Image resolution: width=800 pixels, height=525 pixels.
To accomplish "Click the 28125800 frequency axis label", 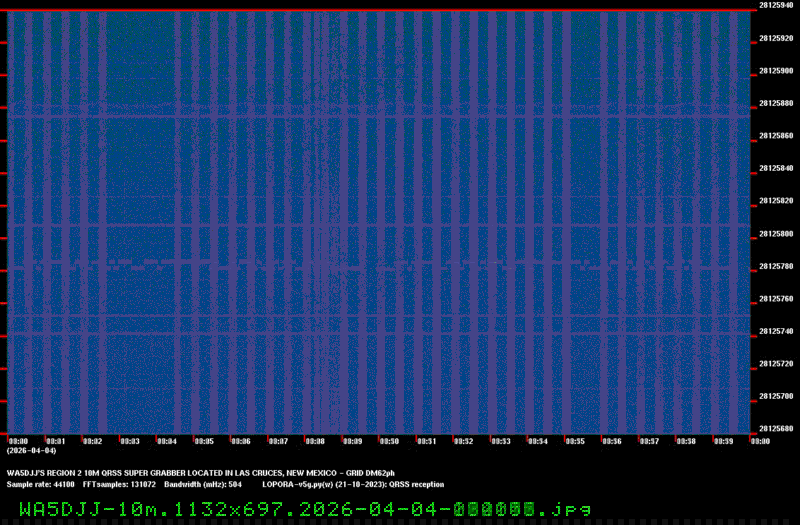I will pyautogui.click(x=776, y=234).
